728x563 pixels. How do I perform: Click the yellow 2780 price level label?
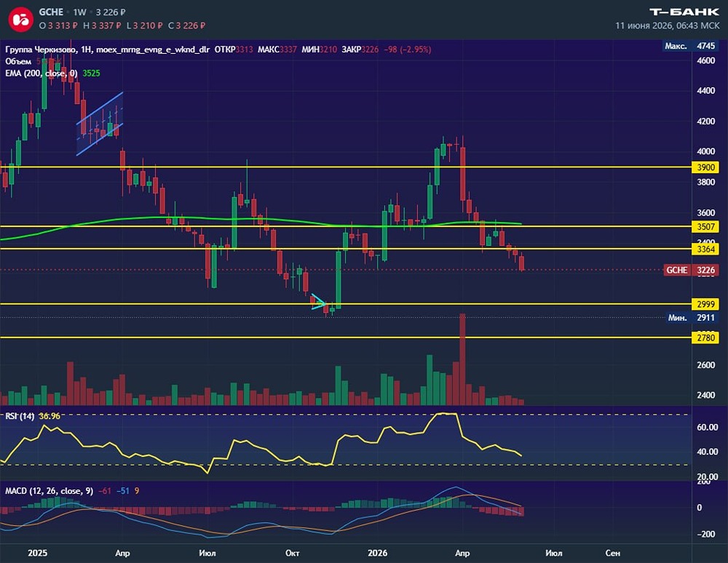click(x=705, y=338)
